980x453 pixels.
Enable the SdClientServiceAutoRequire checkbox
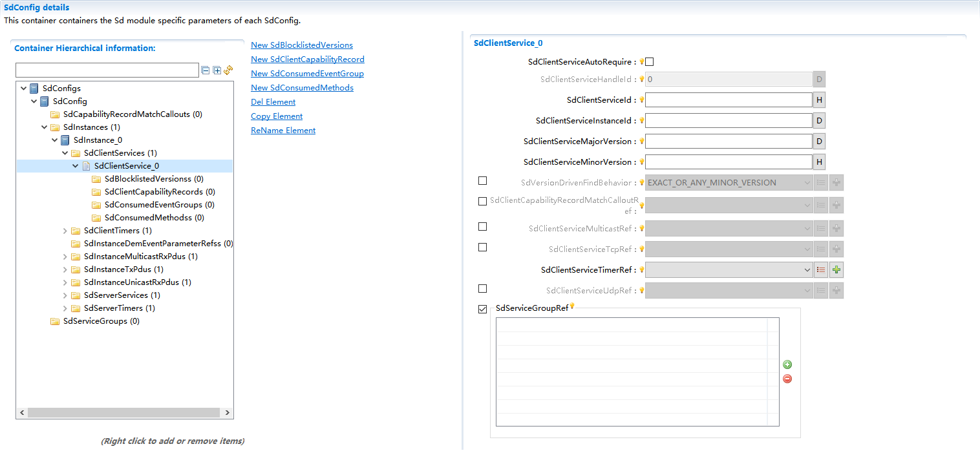(648, 61)
